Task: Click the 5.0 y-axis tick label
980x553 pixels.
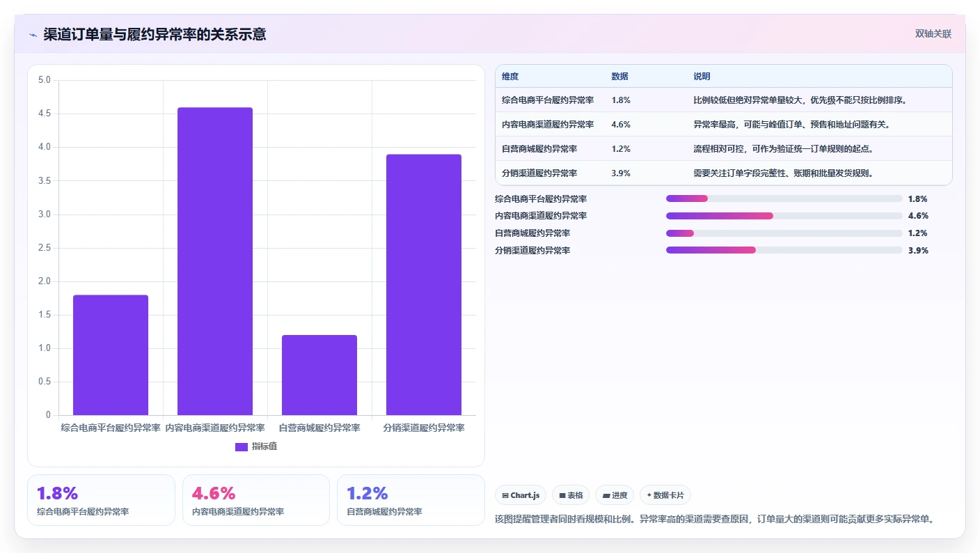Action: pyautogui.click(x=45, y=80)
